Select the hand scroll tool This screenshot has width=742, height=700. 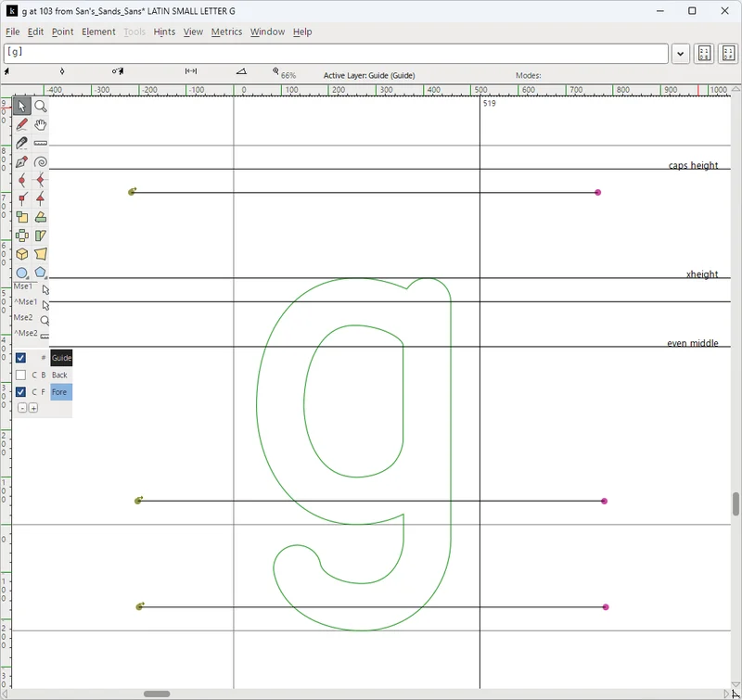41,125
